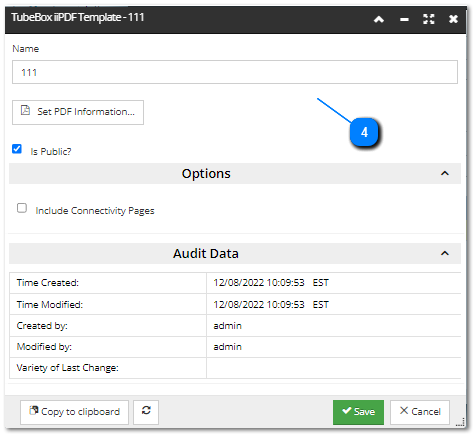Click the Audit Data header title
476x437 pixels.
(x=207, y=255)
